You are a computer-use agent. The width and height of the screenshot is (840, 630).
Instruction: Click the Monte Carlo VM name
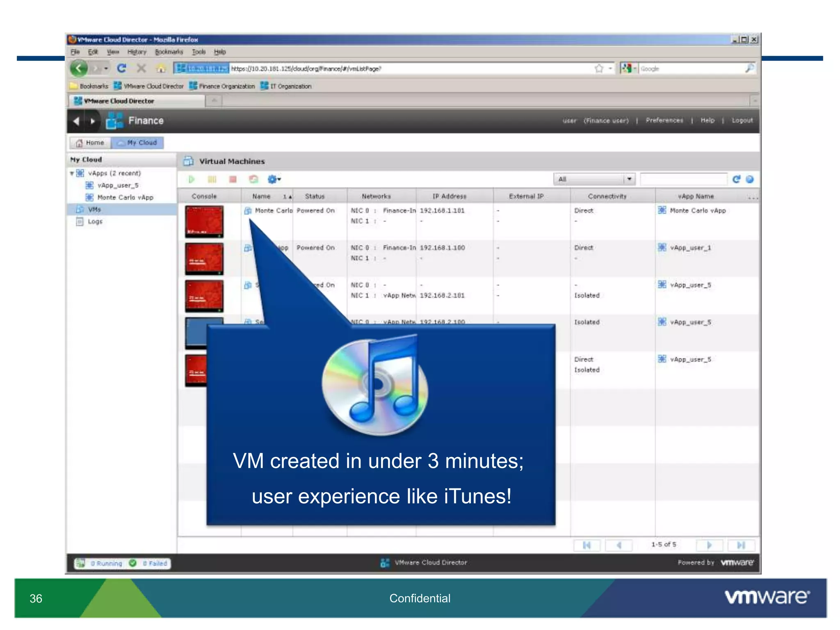pos(274,211)
